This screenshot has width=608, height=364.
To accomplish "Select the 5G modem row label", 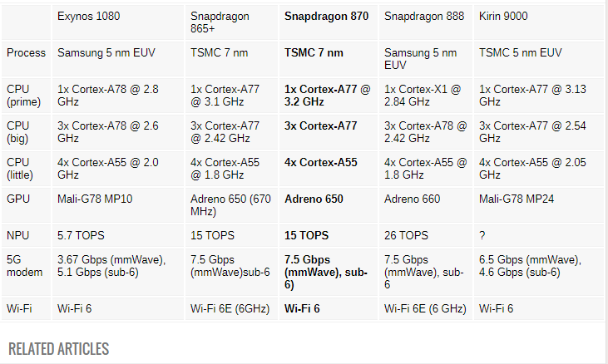I will click(x=25, y=266).
